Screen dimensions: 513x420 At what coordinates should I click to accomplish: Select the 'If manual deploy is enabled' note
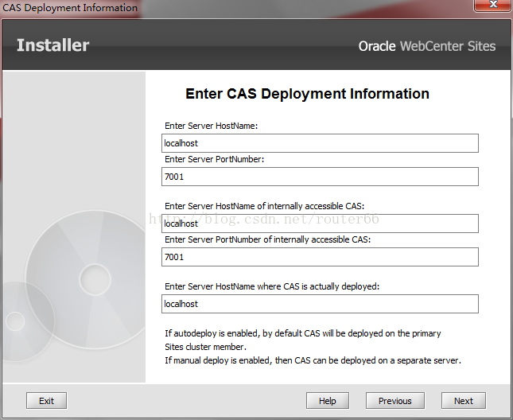pos(313,360)
